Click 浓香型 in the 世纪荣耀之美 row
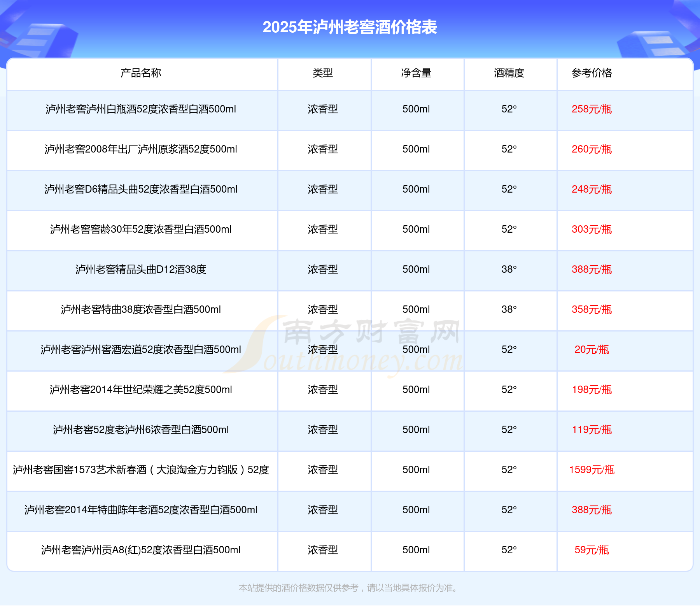700x607 pixels. point(323,390)
